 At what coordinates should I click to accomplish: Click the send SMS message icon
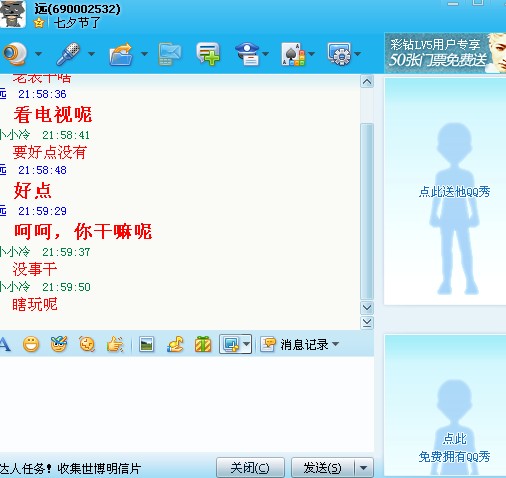[x=170, y=54]
